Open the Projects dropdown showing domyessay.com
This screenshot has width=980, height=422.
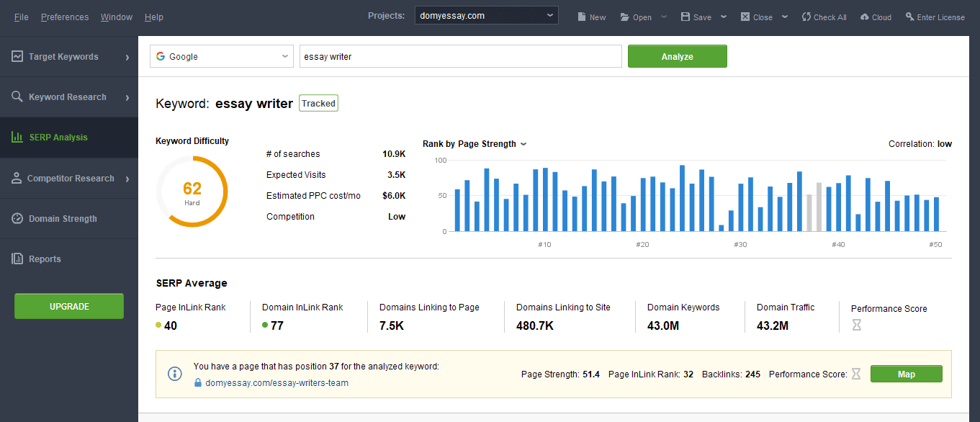click(486, 14)
